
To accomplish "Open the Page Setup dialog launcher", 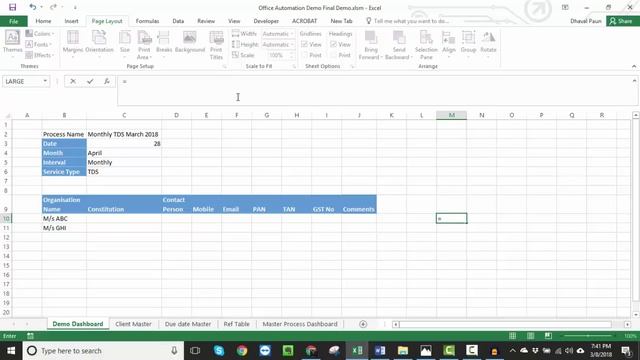I will coord(224,66).
